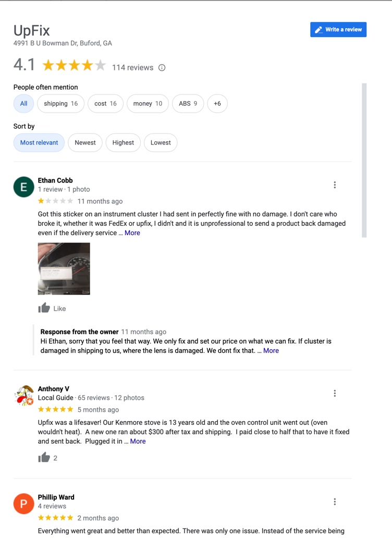Sort reviews by Lowest rating

pos(161,143)
